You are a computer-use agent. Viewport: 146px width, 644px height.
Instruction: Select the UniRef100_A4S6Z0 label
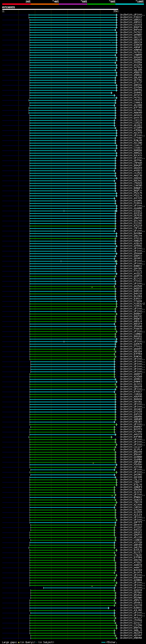click(131, 115)
